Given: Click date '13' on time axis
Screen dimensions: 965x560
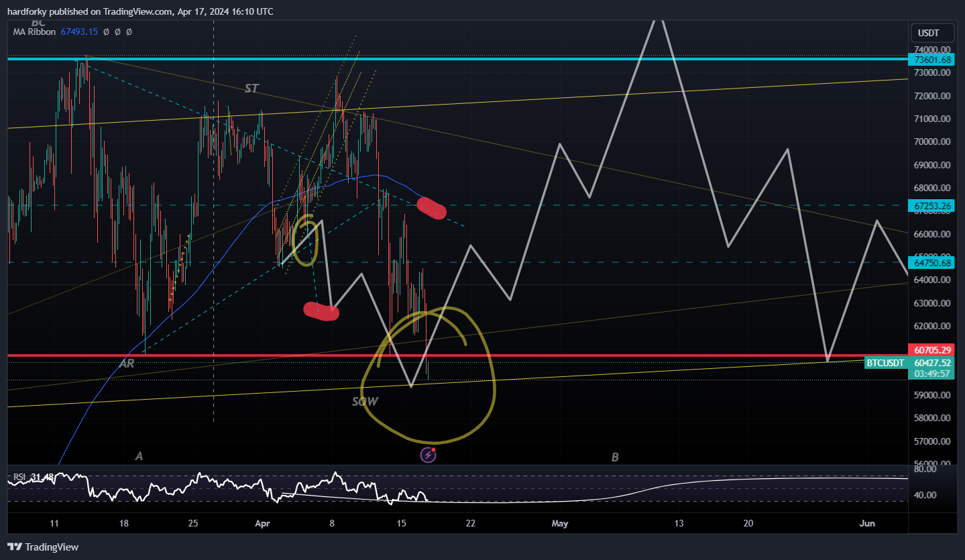Looking at the screenshot, I should [679, 524].
